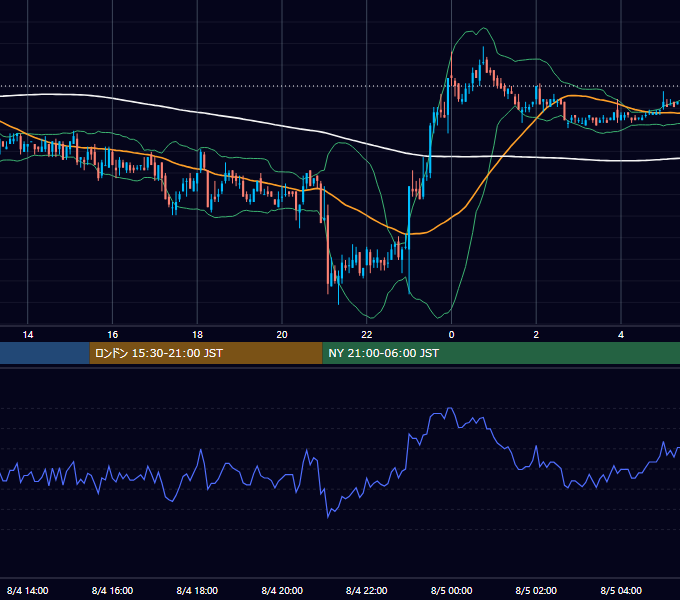Screen dimensions: 680x600
Task: Click the London session bar 15:30-21:00 JST
Action: click(x=206, y=353)
